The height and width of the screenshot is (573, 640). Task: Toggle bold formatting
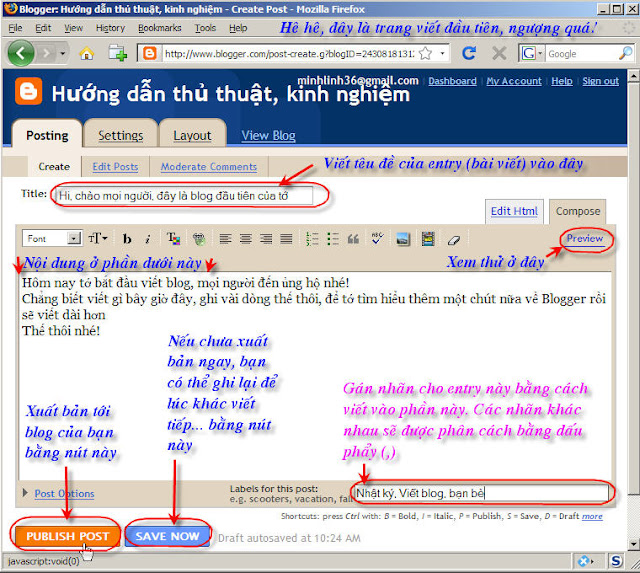(x=127, y=239)
